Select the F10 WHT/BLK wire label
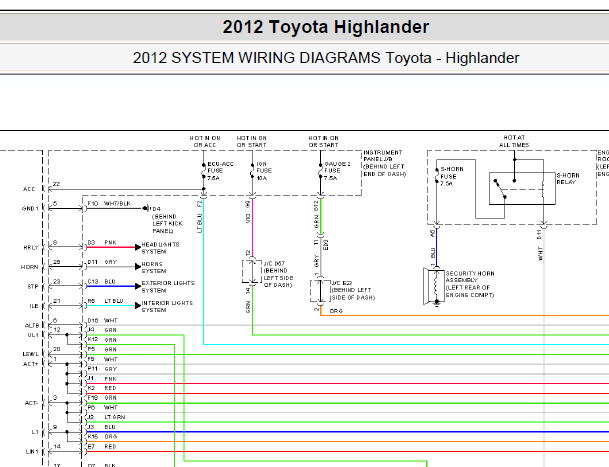Viewport: 609px width, 467px height. (109, 204)
